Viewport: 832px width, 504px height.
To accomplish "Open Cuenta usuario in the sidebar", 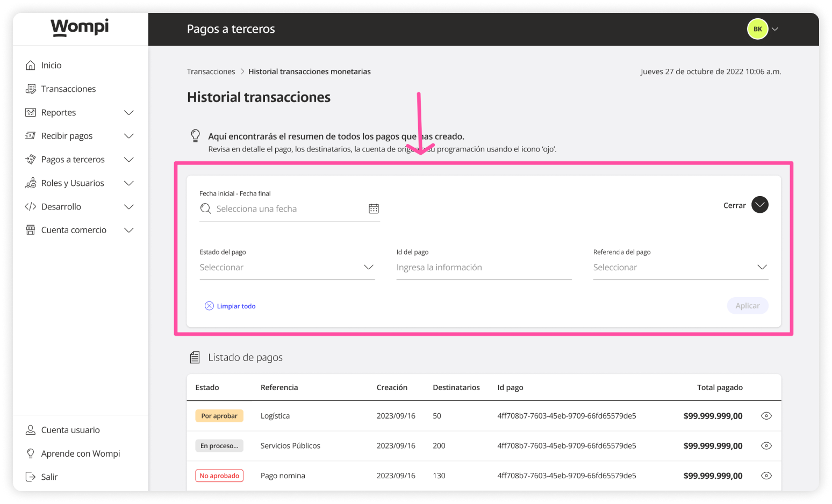I will coord(70,430).
